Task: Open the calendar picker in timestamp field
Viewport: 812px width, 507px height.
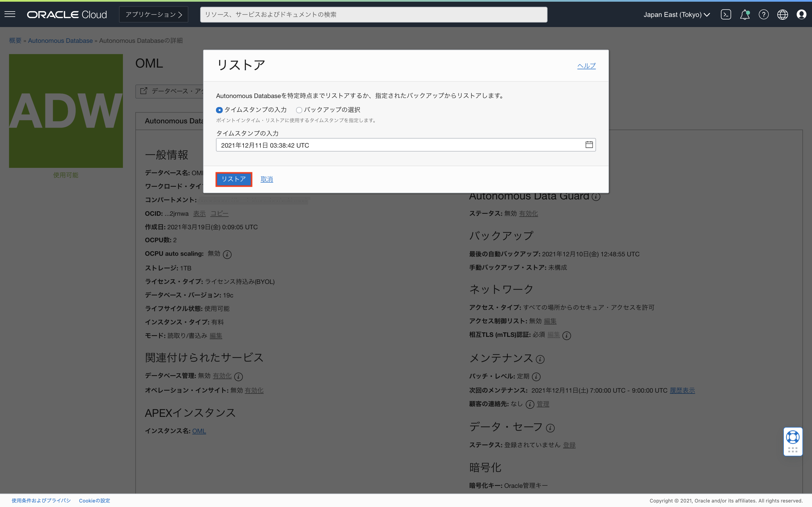Action: pyautogui.click(x=589, y=145)
